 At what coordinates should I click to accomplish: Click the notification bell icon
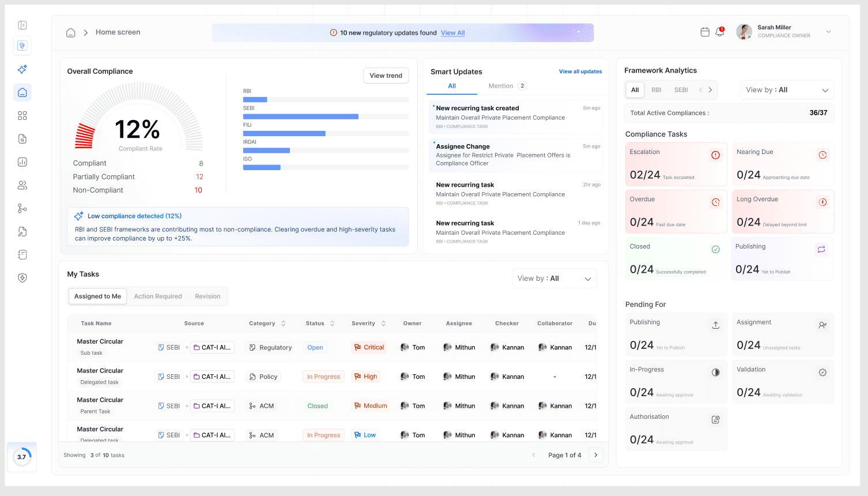[x=720, y=32]
